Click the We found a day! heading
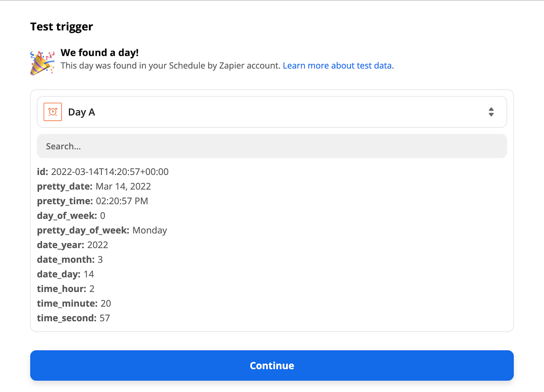The width and height of the screenshot is (544, 392). pyautogui.click(x=99, y=52)
